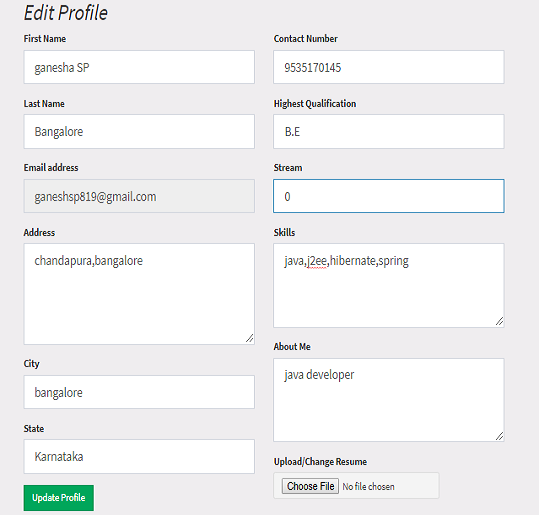The height and width of the screenshot is (515, 539).
Task: Click the Skills textarea resize handle
Action: pyautogui.click(x=499, y=321)
